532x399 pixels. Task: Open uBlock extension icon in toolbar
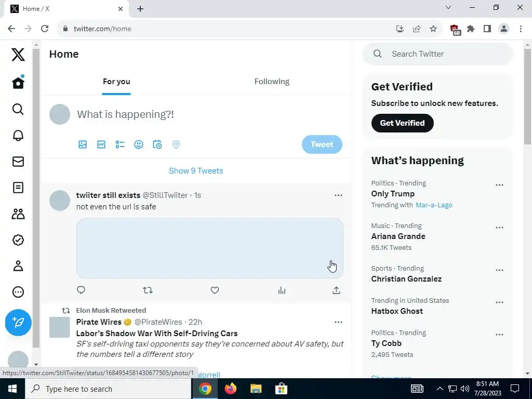(455, 30)
